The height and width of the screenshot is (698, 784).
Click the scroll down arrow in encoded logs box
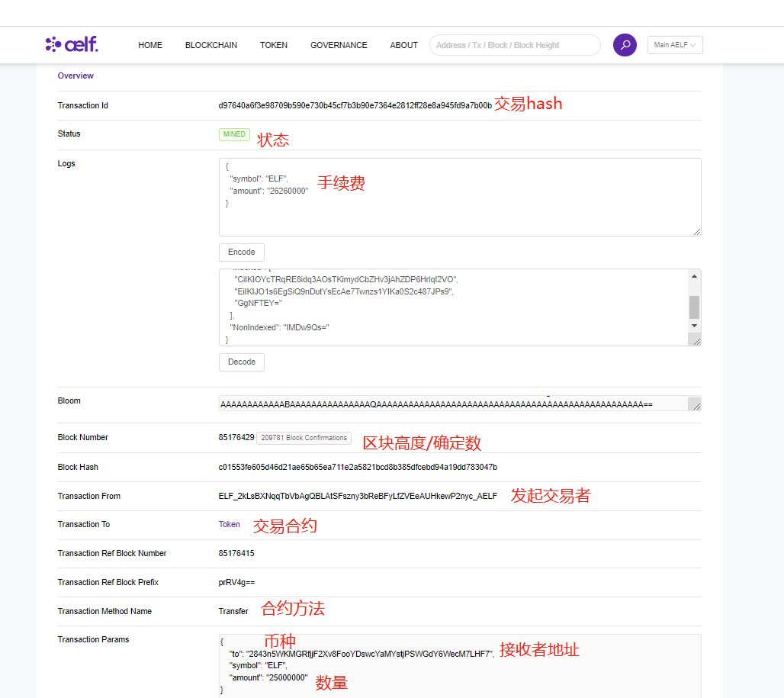(x=694, y=326)
